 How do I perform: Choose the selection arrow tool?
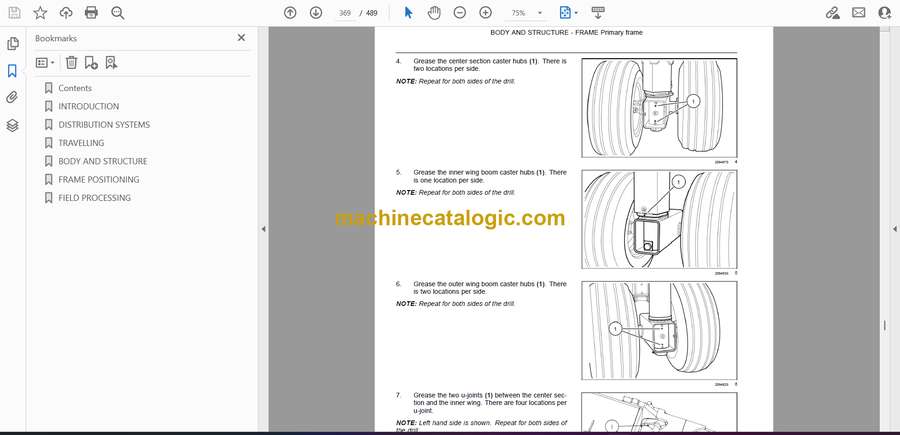(409, 13)
